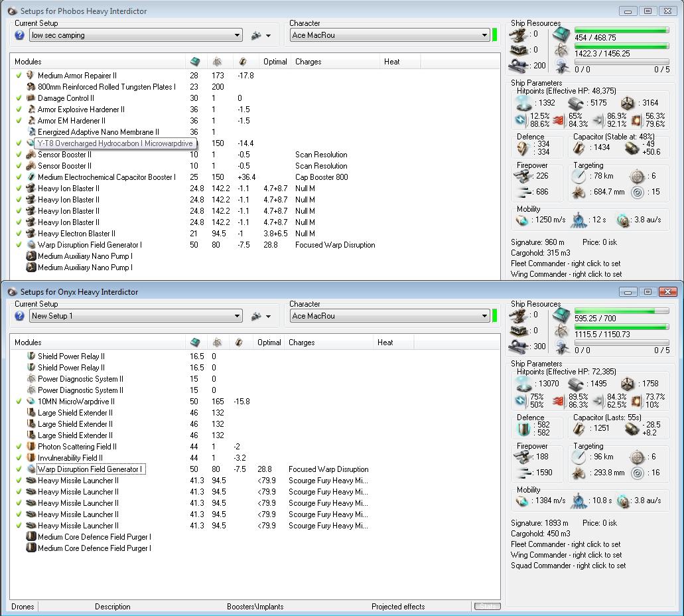This screenshot has width=684, height=616.
Task: Click the help icon beside low sec camping setup
Action: point(20,35)
